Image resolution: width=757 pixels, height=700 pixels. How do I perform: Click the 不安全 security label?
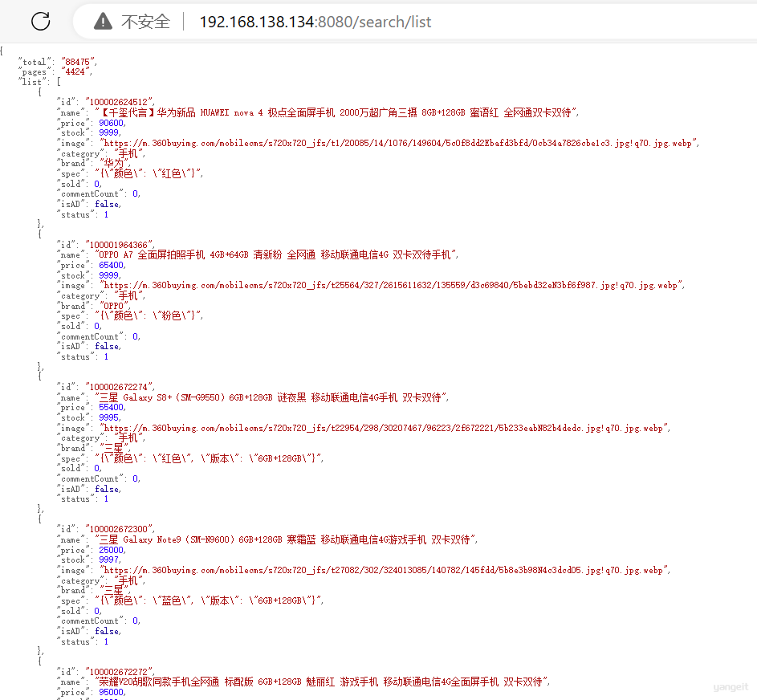(x=146, y=22)
